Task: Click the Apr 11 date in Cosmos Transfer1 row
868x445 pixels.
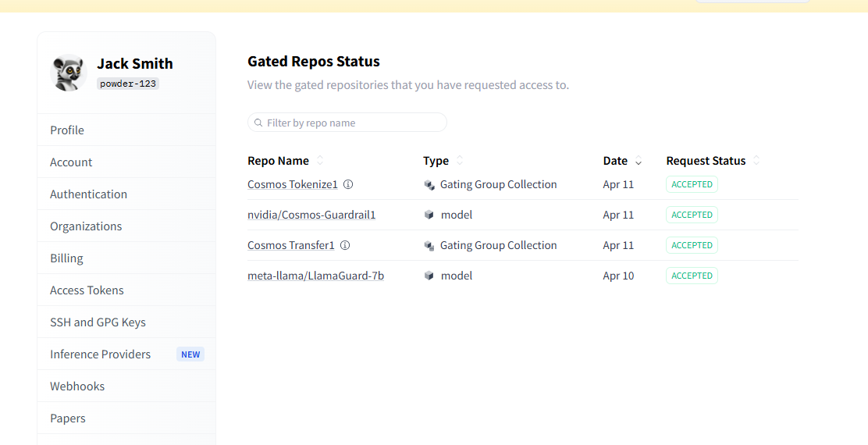Action: pos(618,245)
